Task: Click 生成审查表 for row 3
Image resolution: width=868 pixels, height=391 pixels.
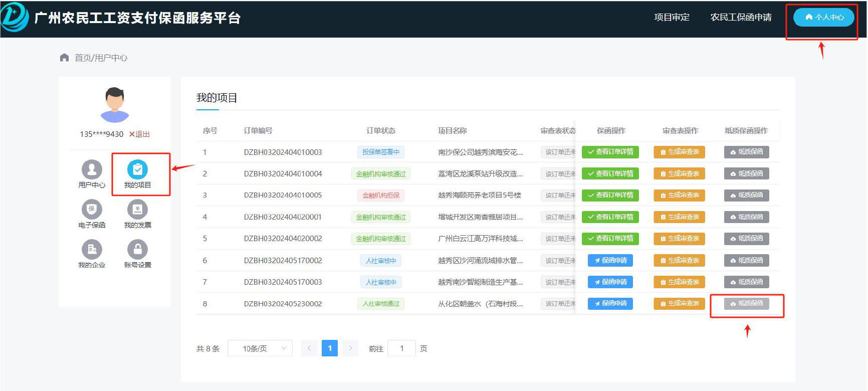Action: click(x=679, y=195)
